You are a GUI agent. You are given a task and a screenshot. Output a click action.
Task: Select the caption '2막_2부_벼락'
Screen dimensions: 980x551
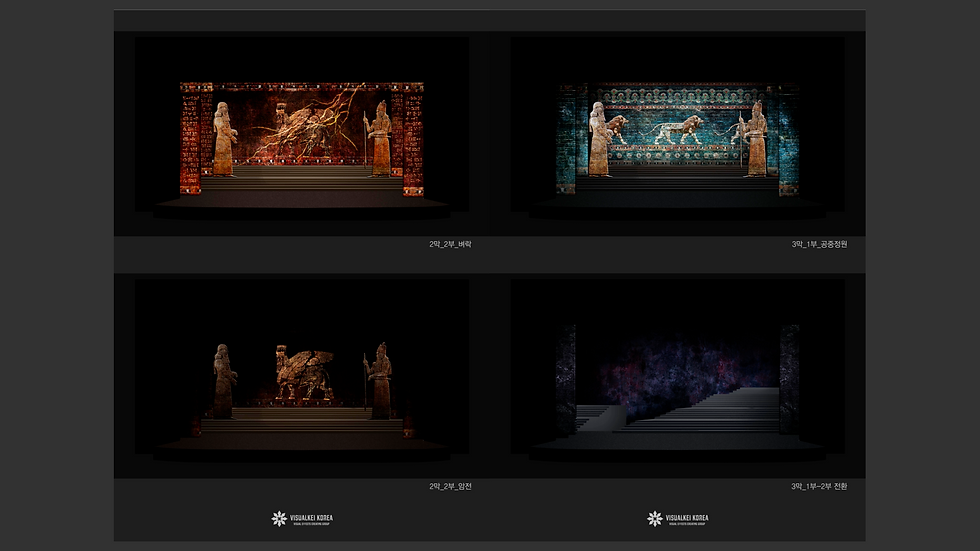click(450, 244)
